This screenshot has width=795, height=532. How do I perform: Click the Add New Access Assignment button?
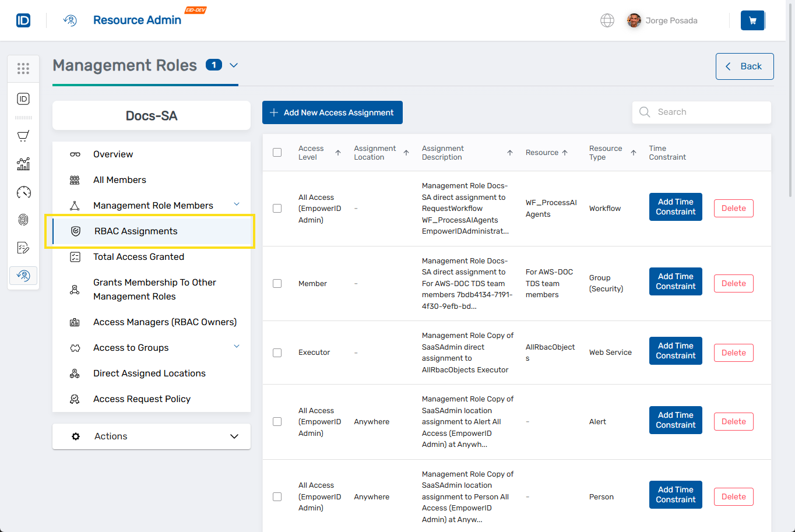coord(332,112)
